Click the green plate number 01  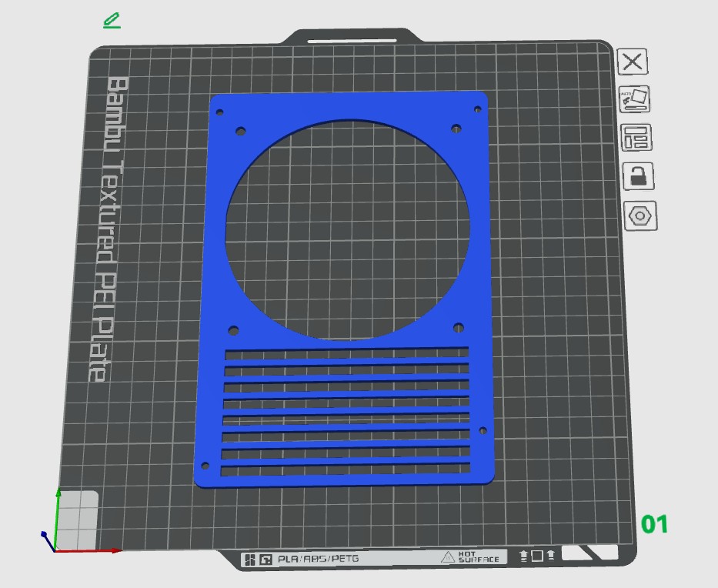coord(654,525)
